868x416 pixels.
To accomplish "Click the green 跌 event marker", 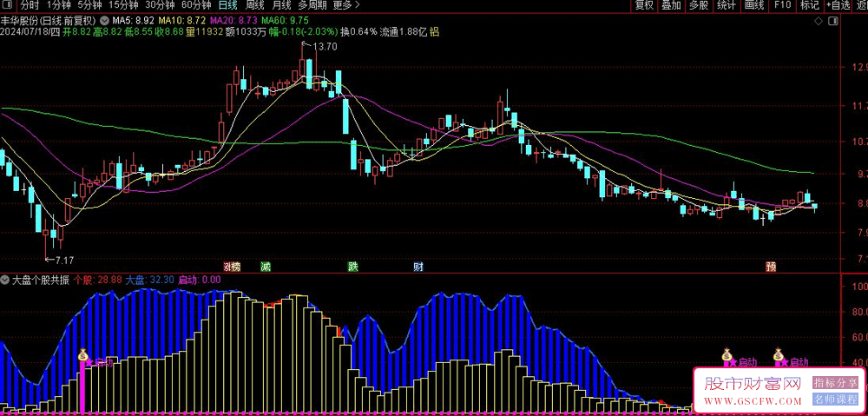I will [352, 267].
